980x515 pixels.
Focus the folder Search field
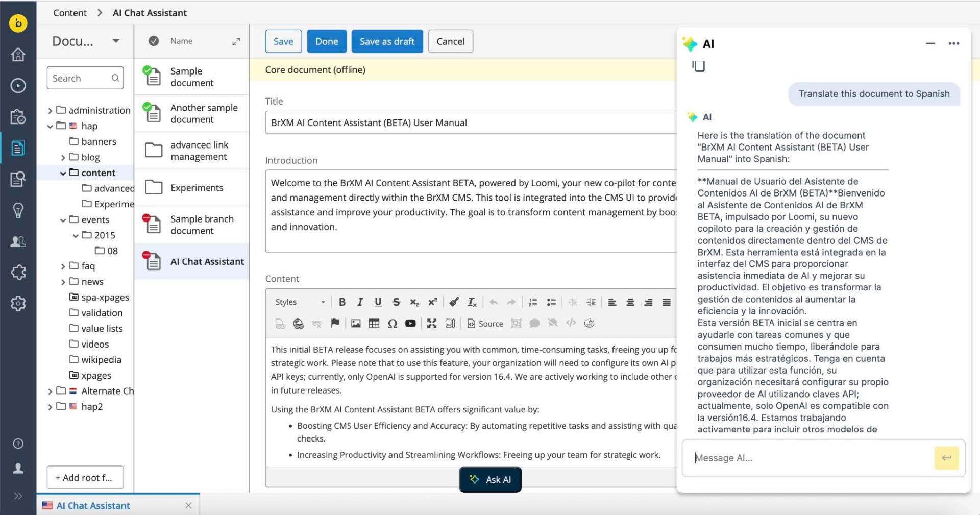click(x=85, y=78)
